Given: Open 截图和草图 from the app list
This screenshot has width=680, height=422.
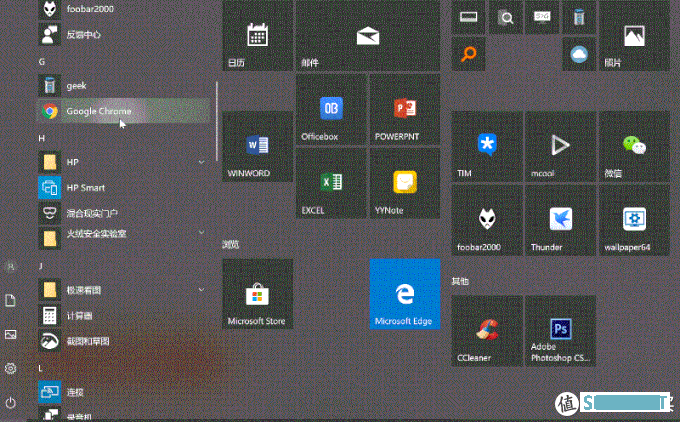Looking at the screenshot, I should [x=123, y=341].
